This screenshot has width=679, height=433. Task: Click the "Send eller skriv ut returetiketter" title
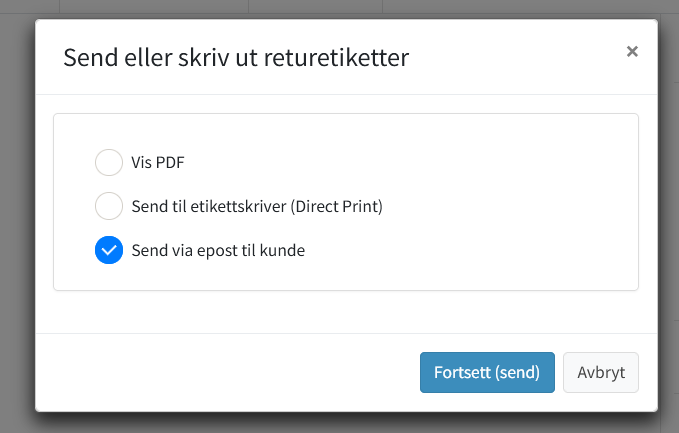point(236,58)
